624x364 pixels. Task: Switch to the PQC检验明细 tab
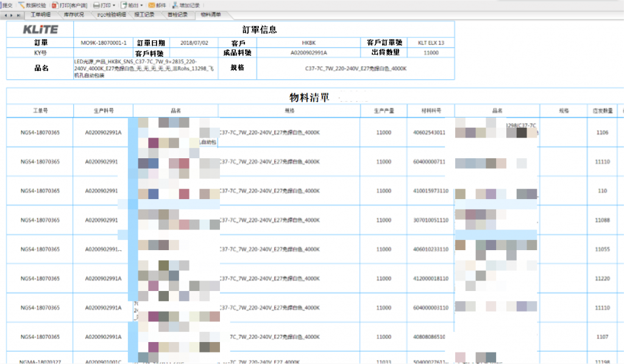[x=112, y=15]
